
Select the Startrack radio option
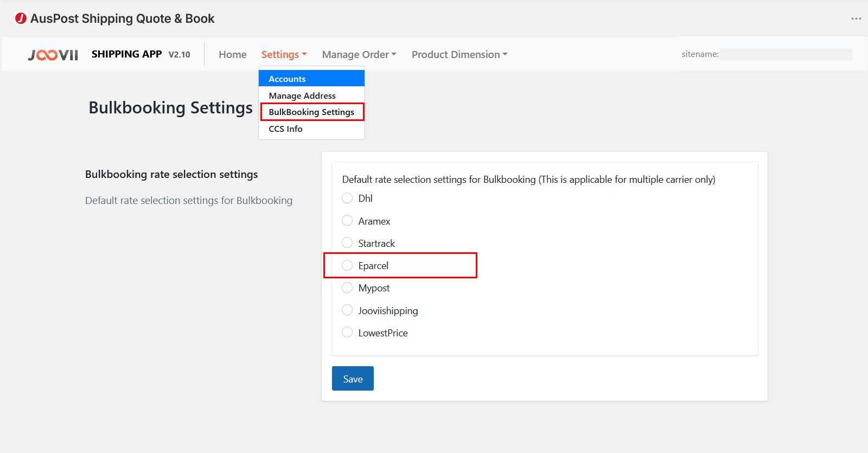[x=347, y=243]
